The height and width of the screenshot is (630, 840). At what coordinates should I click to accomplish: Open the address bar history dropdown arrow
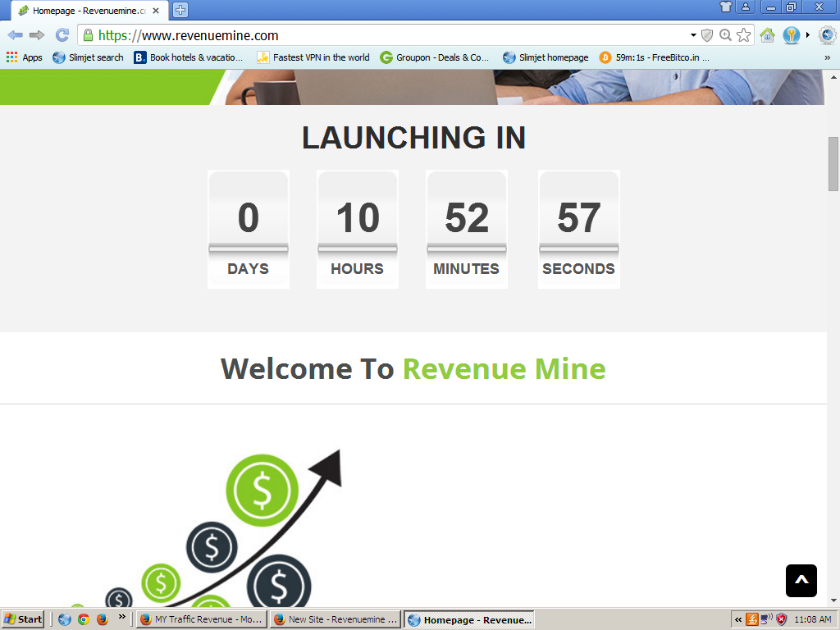coord(693,35)
